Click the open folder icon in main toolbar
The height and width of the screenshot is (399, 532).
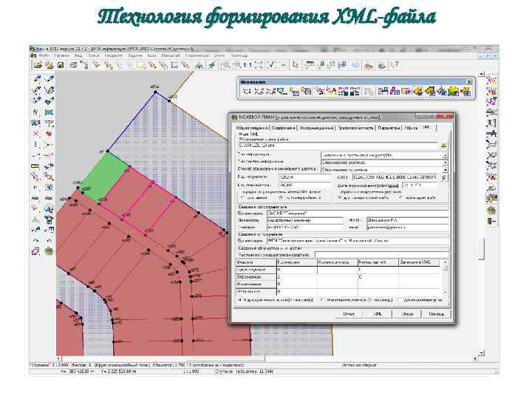(x=38, y=65)
